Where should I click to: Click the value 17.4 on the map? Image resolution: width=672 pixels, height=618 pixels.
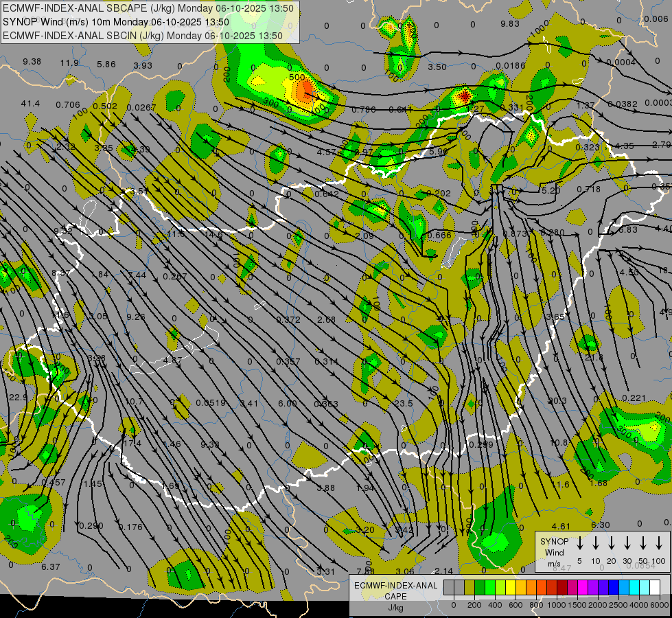coord(132,444)
